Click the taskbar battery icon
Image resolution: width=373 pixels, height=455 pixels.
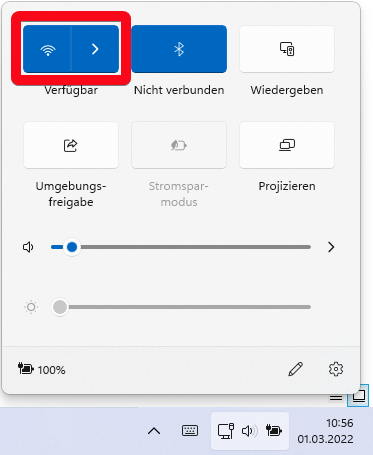tap(274, 430)
